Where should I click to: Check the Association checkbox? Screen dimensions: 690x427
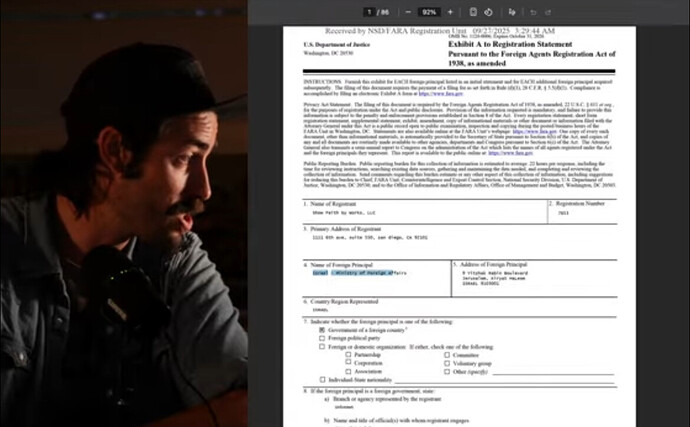coord(348,372)
